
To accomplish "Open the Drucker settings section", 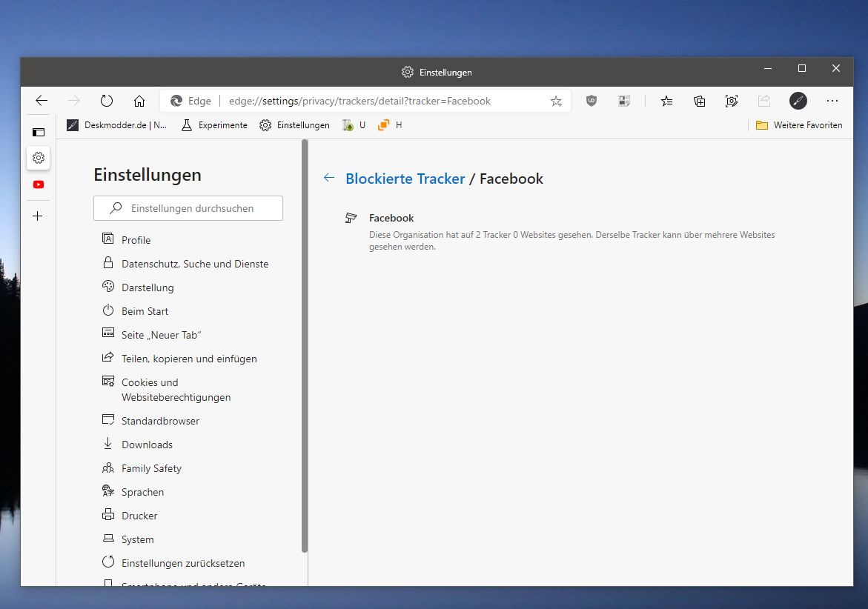I will [139, 516].
